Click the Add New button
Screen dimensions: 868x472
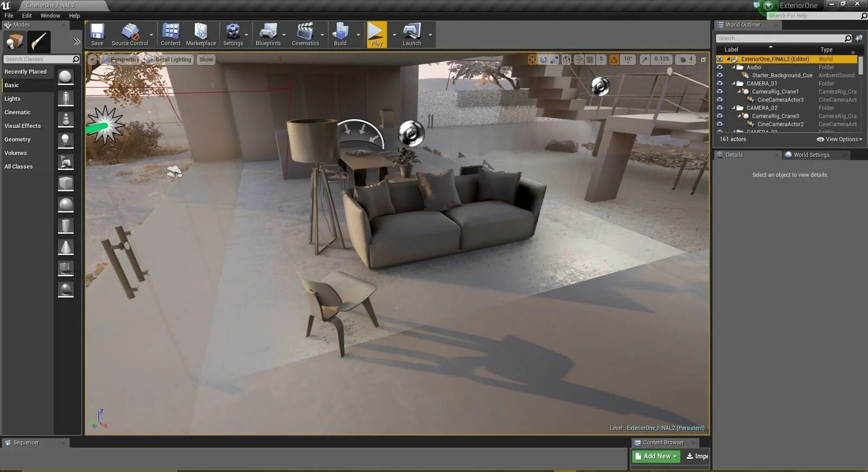click(x=656, y=456)
